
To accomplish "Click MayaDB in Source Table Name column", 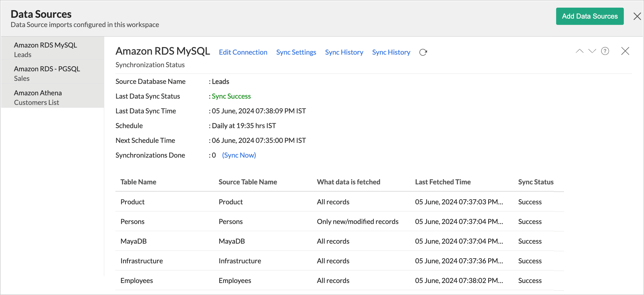I will click(232, 241).
